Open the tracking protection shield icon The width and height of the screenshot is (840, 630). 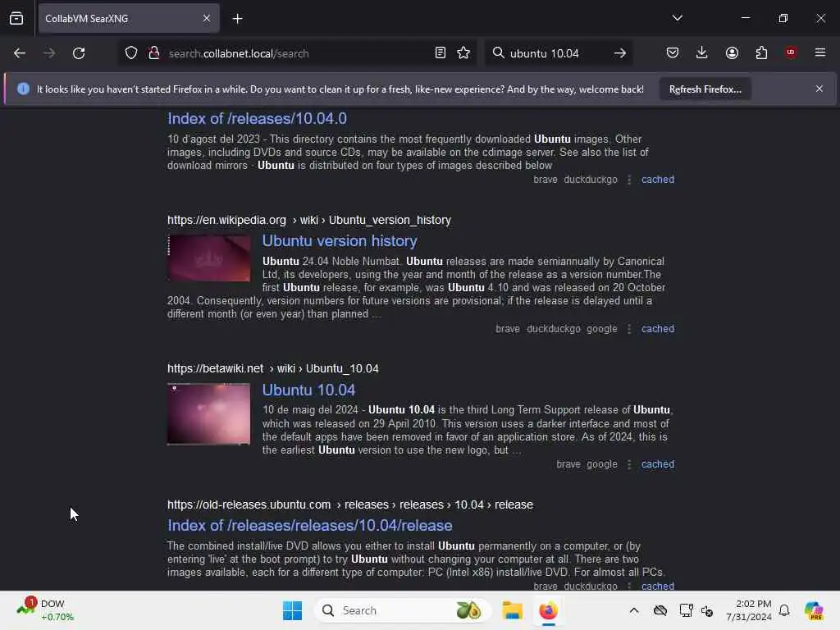pyautogui.click(x=131, y=53)
